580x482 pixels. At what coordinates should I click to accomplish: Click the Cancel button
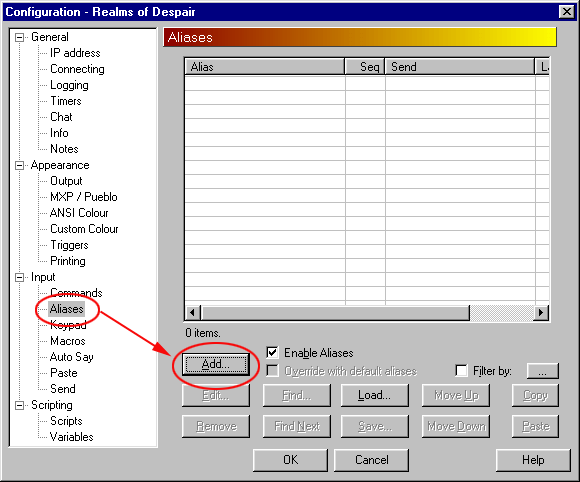click(x=371, y=460)
